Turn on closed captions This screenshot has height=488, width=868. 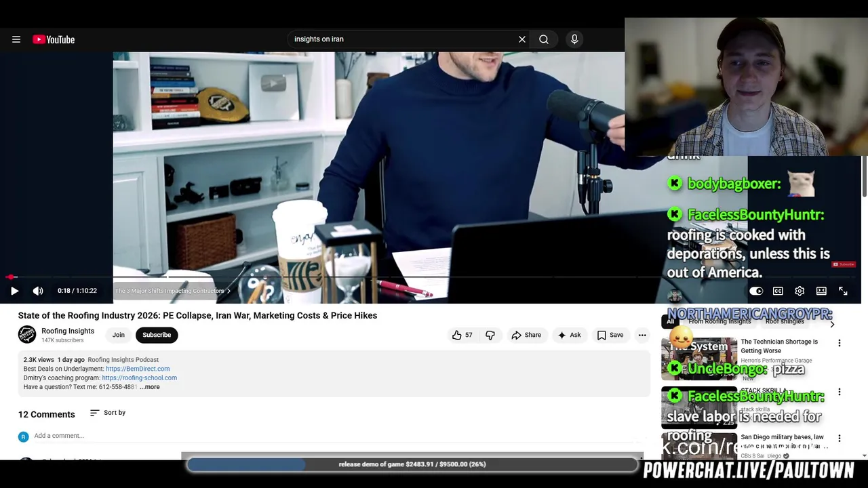(778, 291)
